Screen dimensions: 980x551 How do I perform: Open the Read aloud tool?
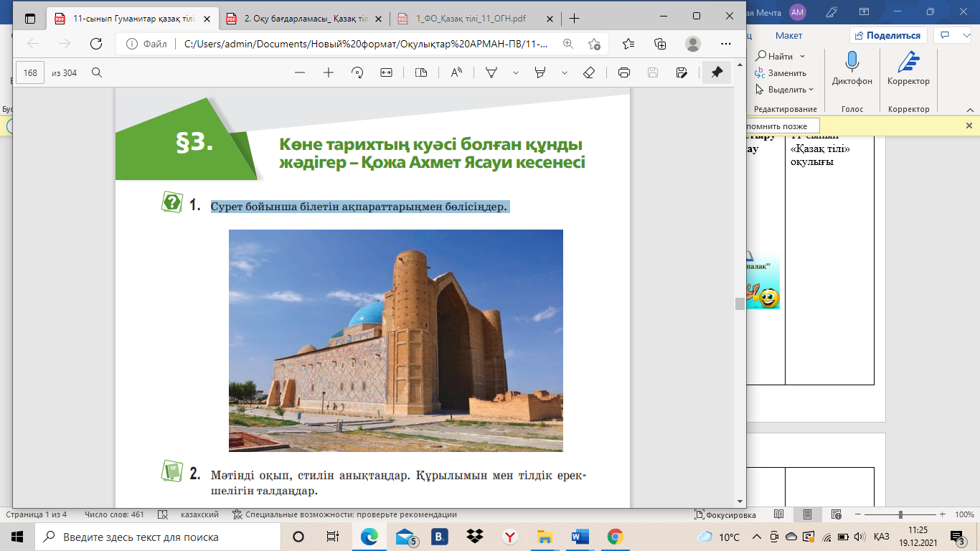[x=456, y=72]
